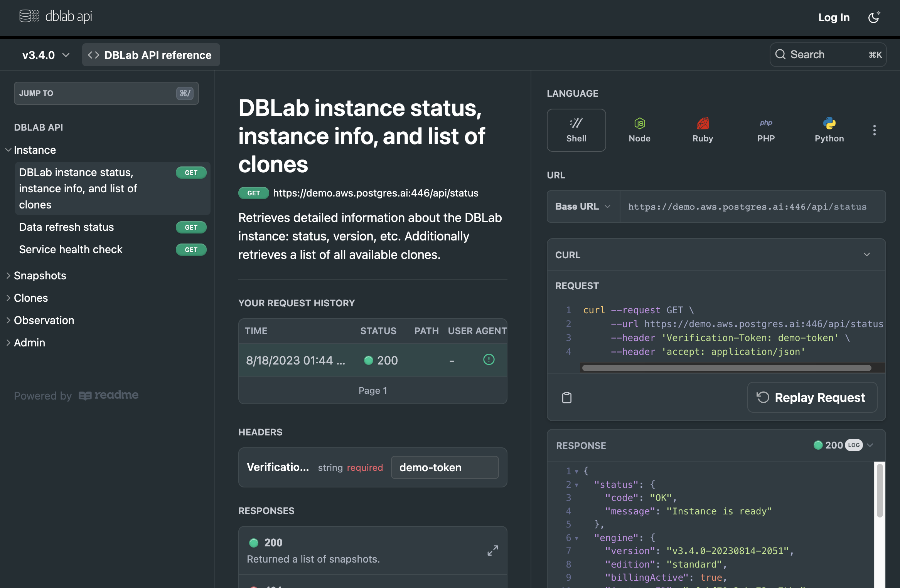
Task: Select the 8/18/2023 01:44 history row
Action: click(x=372, y=360)
